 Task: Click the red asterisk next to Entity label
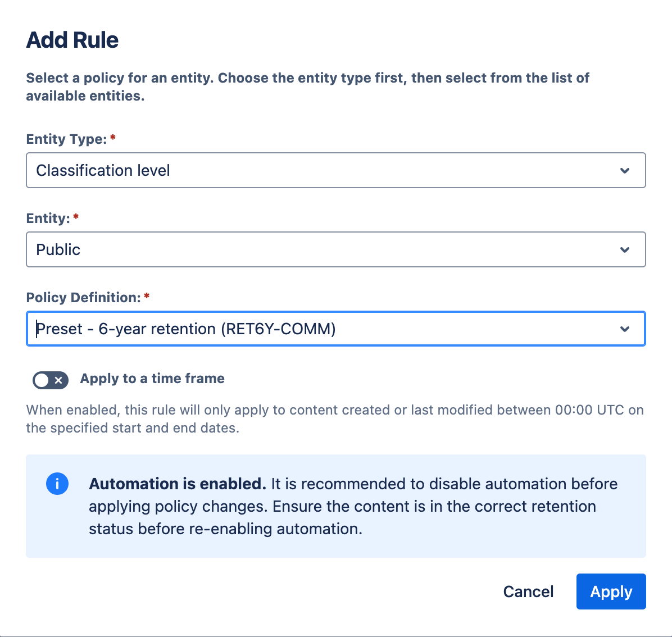point(76,216)
